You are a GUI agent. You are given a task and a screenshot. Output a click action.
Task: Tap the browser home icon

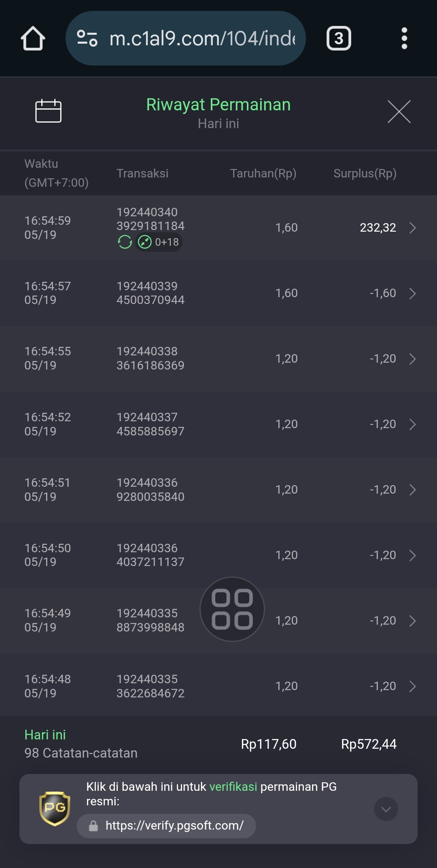[x=33, y=38]
